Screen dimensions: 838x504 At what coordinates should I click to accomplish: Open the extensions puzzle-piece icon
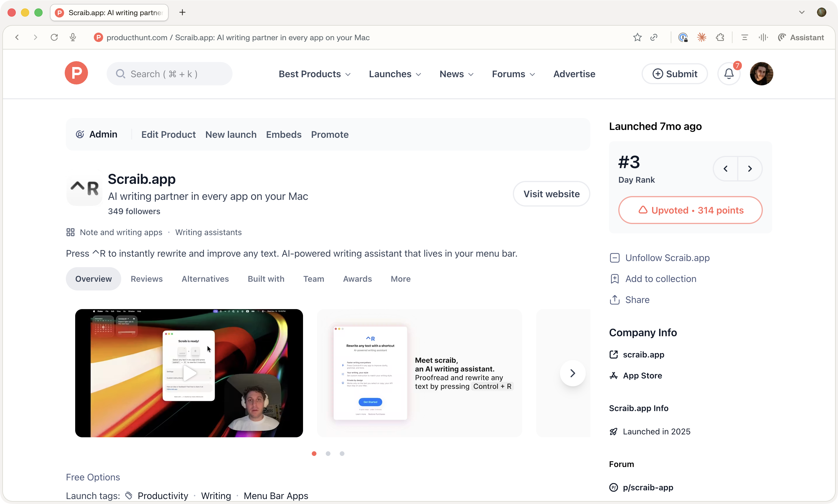pyautogui.click(x=720, y=37)
